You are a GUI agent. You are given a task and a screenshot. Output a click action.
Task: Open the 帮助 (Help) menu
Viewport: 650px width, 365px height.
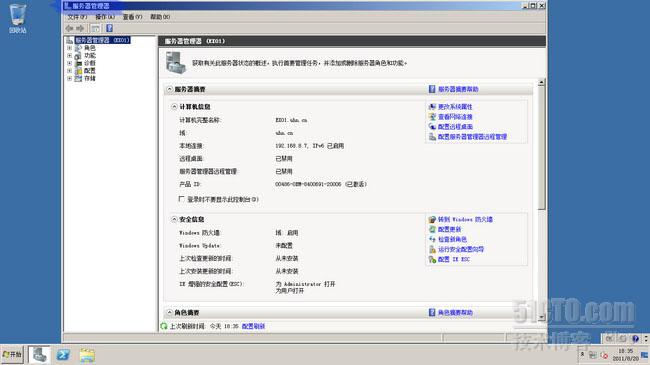tap(160, 17)
